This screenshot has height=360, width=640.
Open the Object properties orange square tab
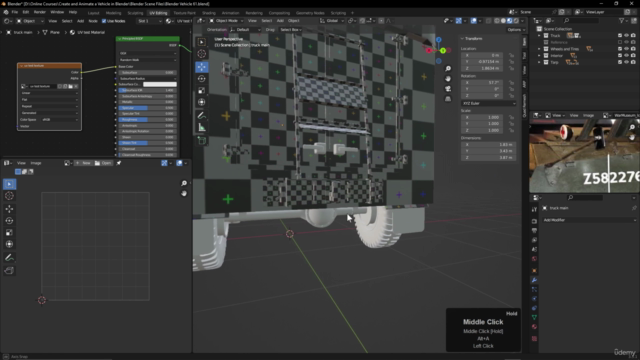click(534, 271)
